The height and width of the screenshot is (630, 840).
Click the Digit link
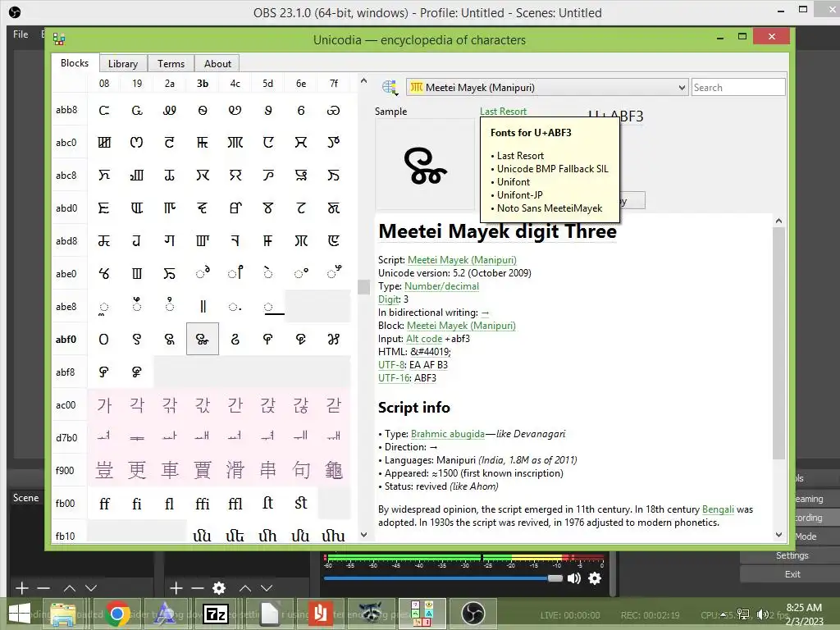[x=389, y=299]
